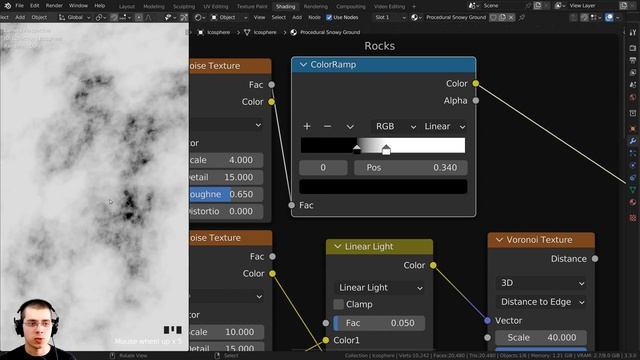640x360 pixels.
Task: Open the Texture properties tab icon
Action: (x=633, y=218)
